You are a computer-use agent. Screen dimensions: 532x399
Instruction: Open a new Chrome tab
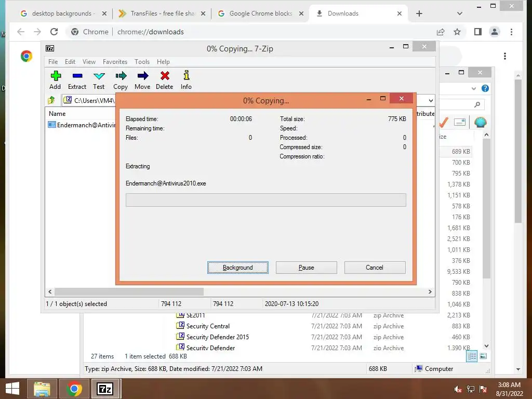coord(419,14)
